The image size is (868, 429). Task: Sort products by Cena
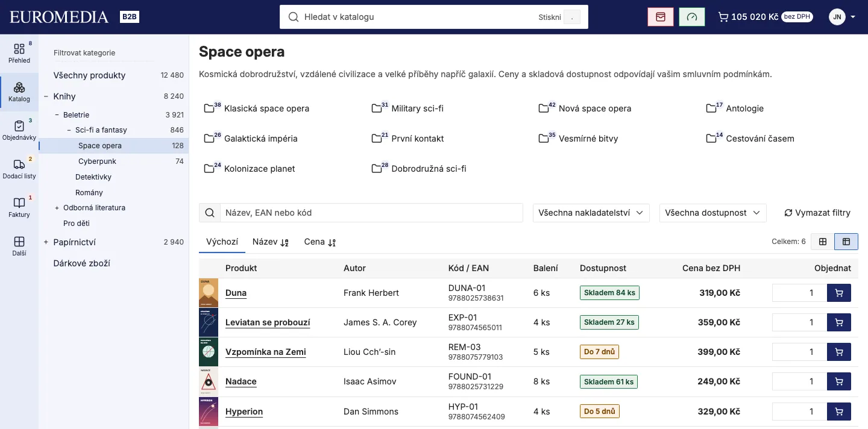[x=320, y=242]
